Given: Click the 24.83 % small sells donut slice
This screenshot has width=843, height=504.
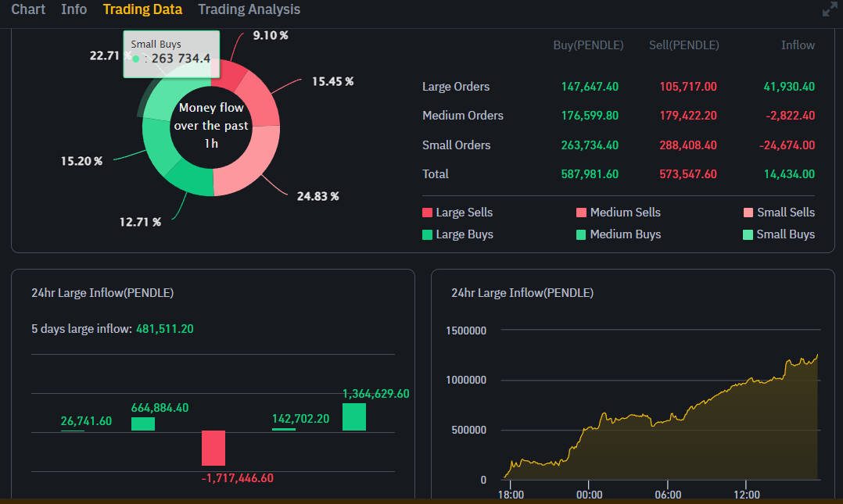Looking at the screenshot, I should point(245,166).
